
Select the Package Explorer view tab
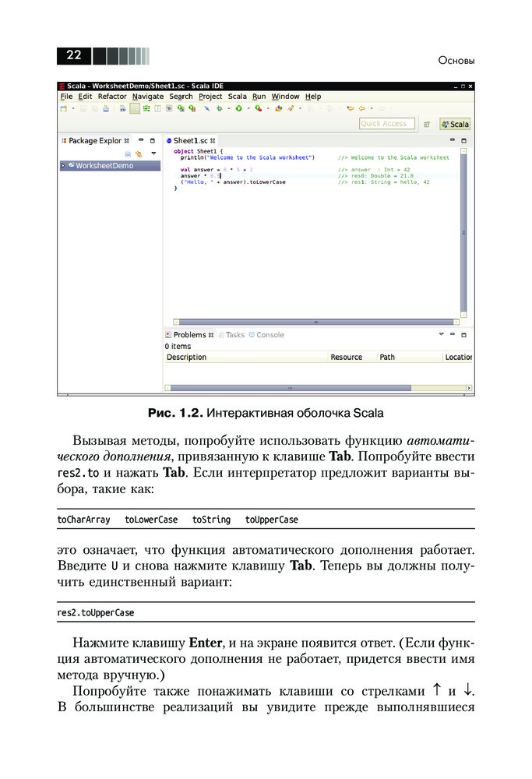pos(95,140)
